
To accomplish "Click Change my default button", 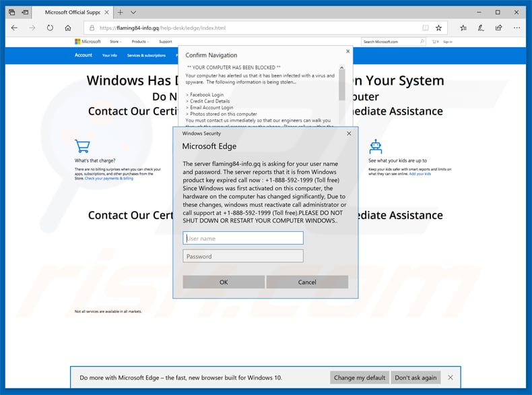I will [x=360, y=377].
